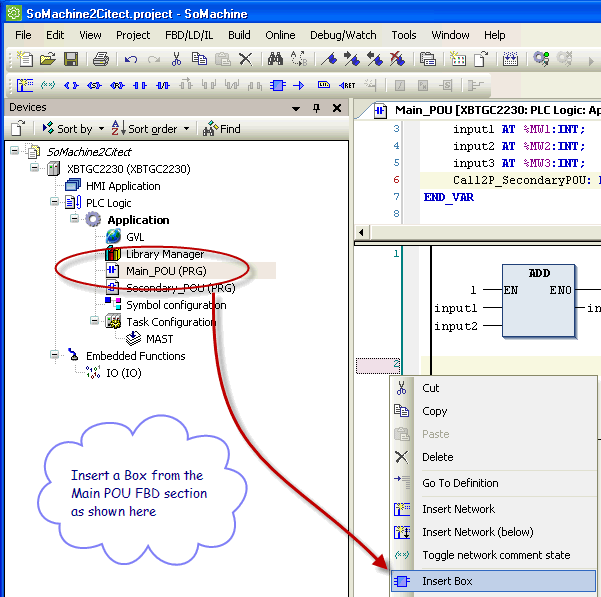This screenshot has height=597, width=601.
Task: Choose Toggle network comment state
Action: (x=494, y=555)
